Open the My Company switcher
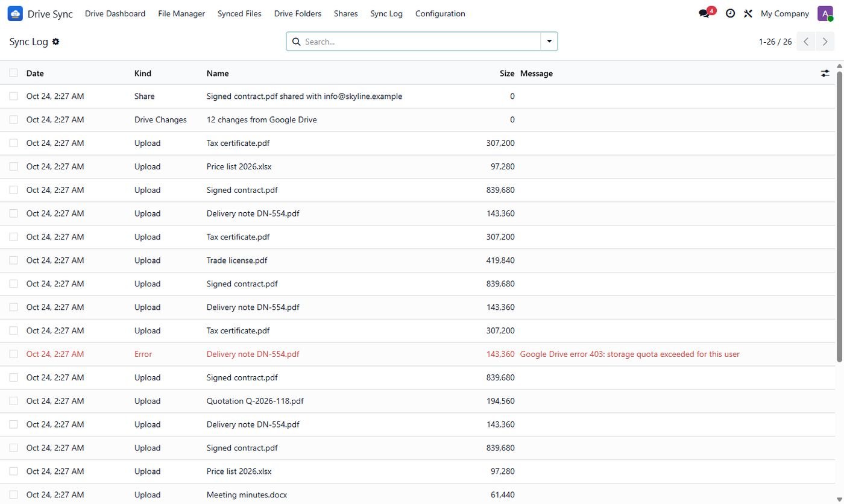Screen dimensions: 844x504 [x=784, y=13]
